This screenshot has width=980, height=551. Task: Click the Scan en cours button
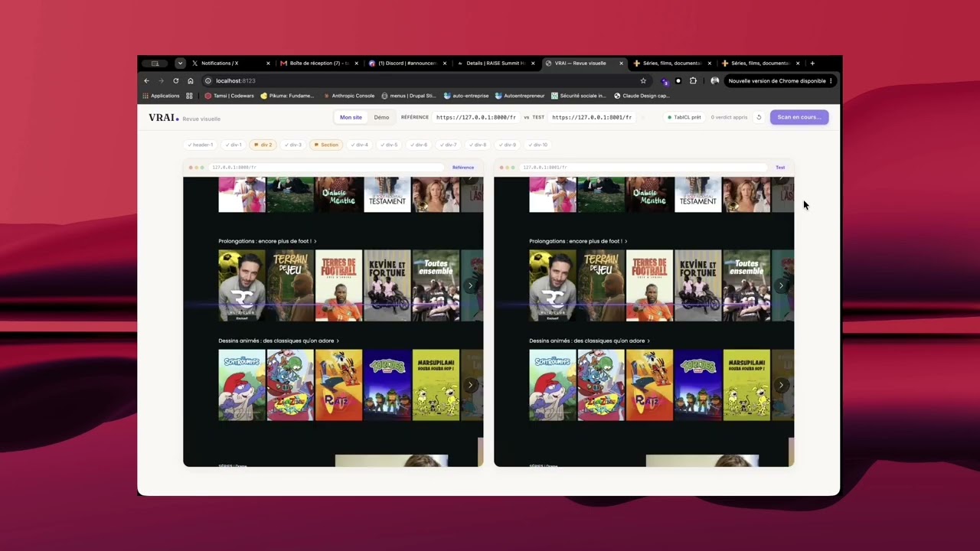tap(799, 117)
